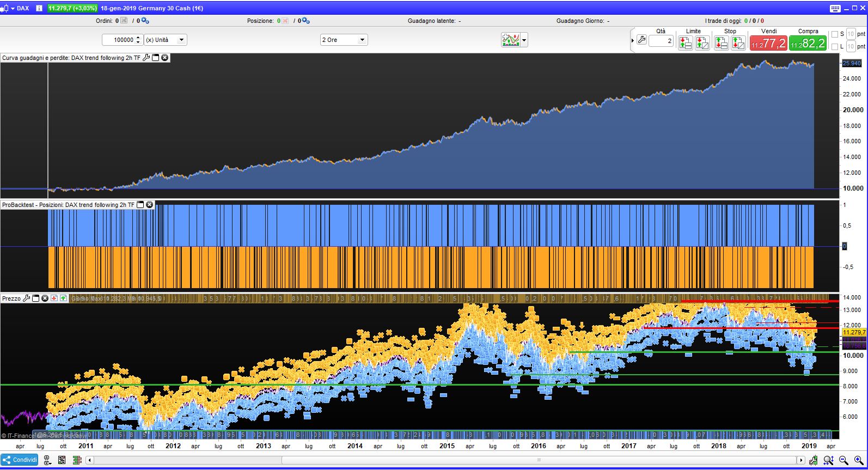Click the Condividi share button

tap(20, 460)
